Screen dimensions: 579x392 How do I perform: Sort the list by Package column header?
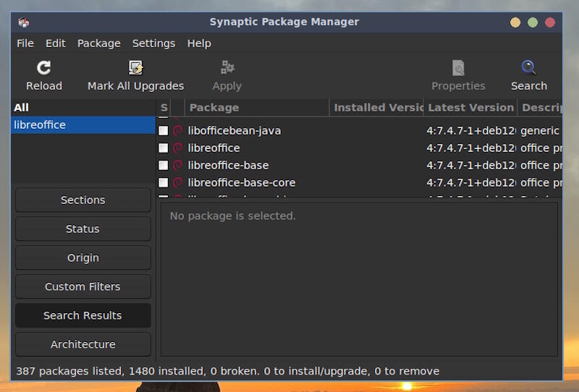[214, 108]
